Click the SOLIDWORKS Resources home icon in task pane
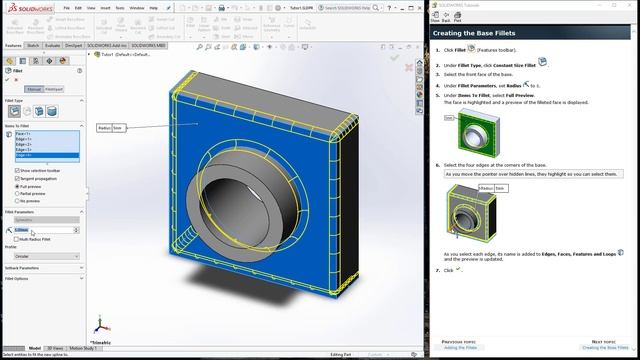Screen dimensions: 640x360 click(x=419, y=62)
